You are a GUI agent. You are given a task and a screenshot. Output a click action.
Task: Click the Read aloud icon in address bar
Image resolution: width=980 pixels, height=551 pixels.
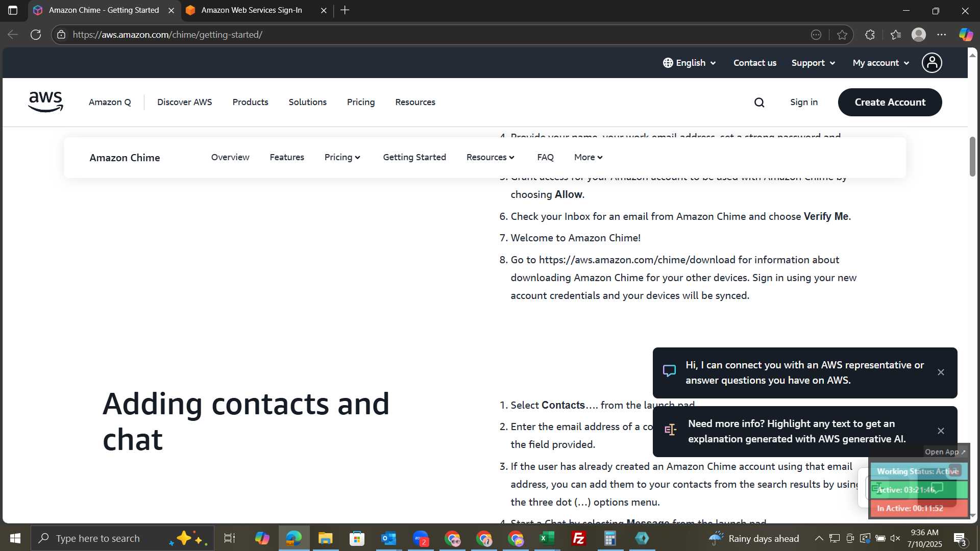(x=816, y=35)
